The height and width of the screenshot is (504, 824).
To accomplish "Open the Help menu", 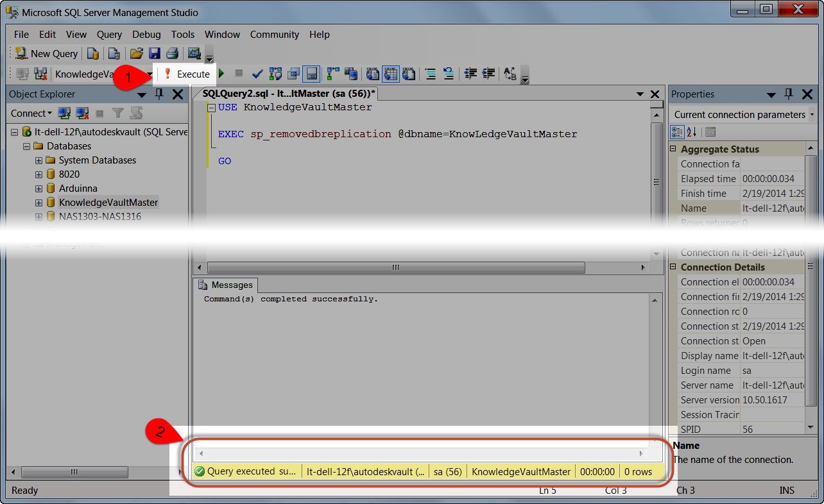I will 320,35.
